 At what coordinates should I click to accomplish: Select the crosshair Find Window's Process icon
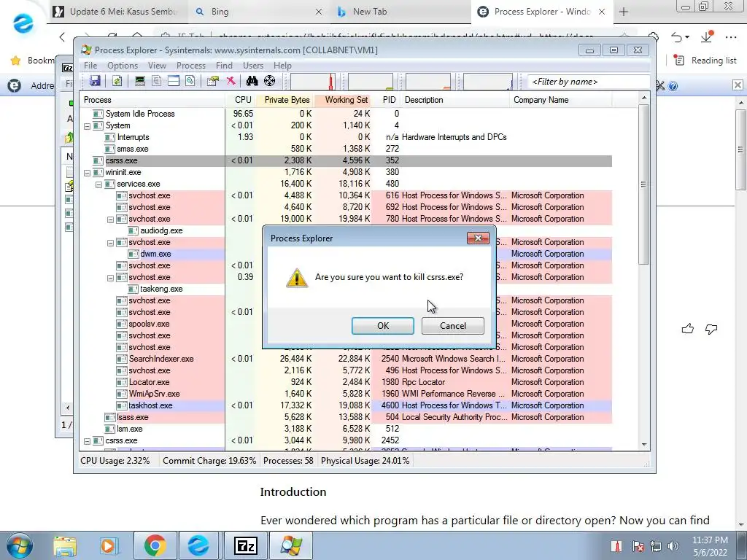pyautogui.click(x=270, y=81)
